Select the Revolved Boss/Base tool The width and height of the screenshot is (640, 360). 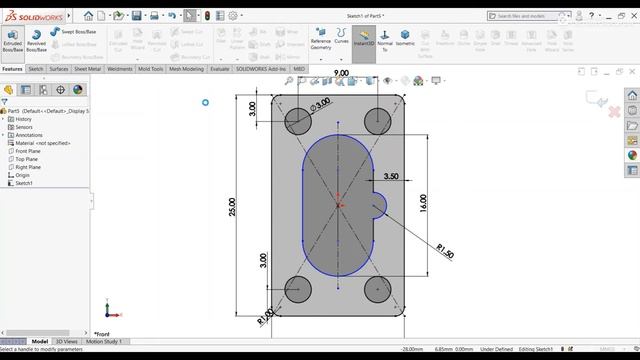[36, 41]
